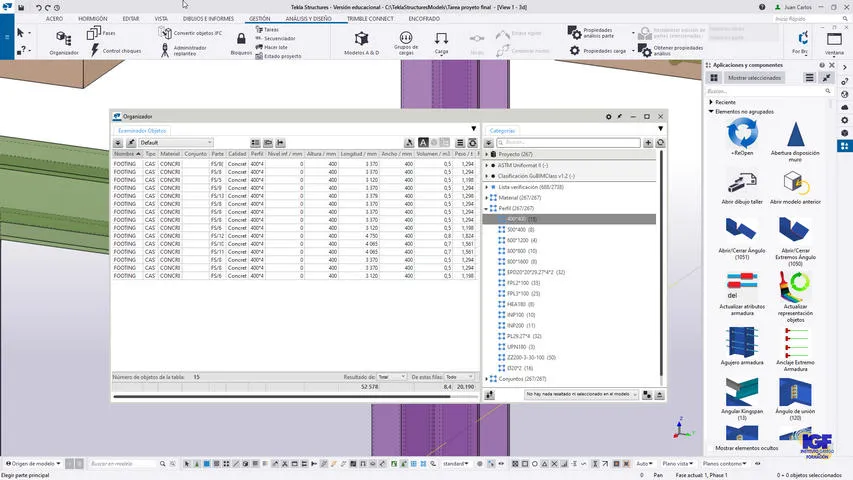Toggle Mostrar elementos ocultos
853x480 pixels.
click(746, 448)
